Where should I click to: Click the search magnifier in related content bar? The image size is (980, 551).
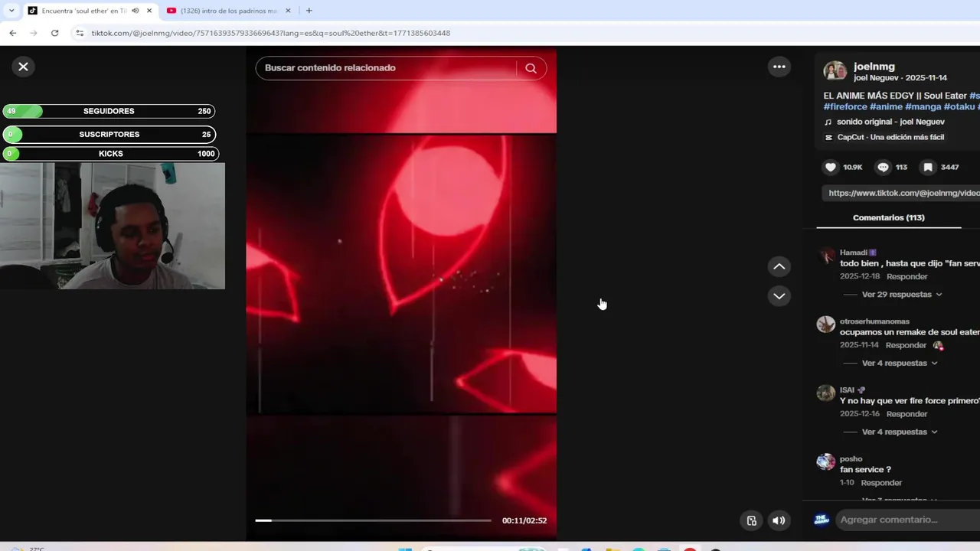531,68
